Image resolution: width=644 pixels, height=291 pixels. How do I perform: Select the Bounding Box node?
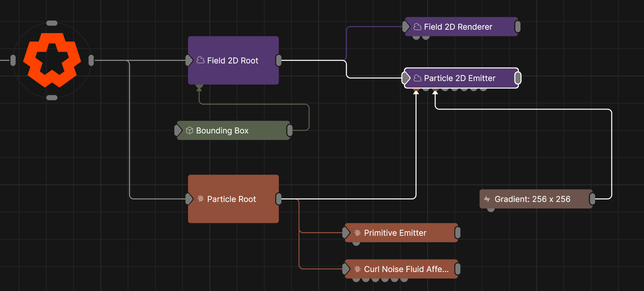(233, 130)
